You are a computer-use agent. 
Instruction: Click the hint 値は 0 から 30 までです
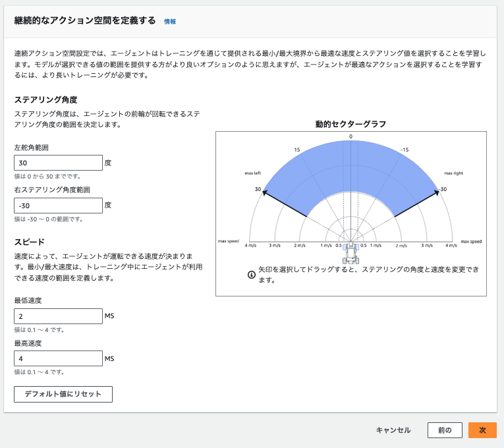click(x=47, y=177)
